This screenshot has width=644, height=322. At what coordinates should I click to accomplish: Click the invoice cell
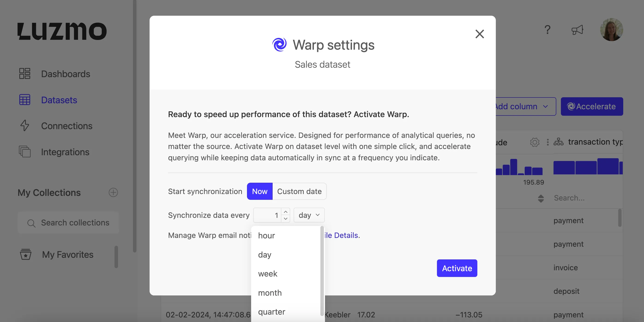566,267
